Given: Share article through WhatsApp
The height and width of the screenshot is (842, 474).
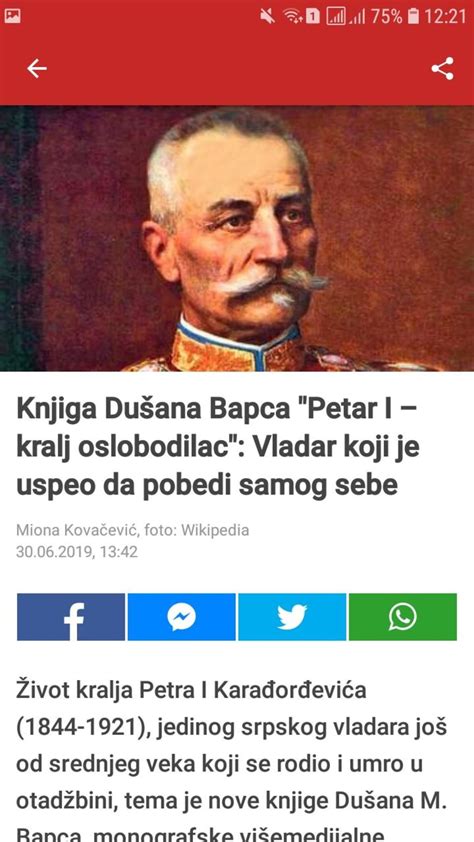Looking at the screenshot, I should pyautogui.click(x=403, y=617).
